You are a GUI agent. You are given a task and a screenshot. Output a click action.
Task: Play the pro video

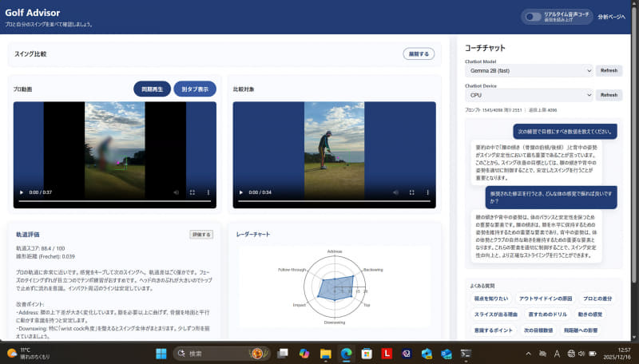(22, 192)
